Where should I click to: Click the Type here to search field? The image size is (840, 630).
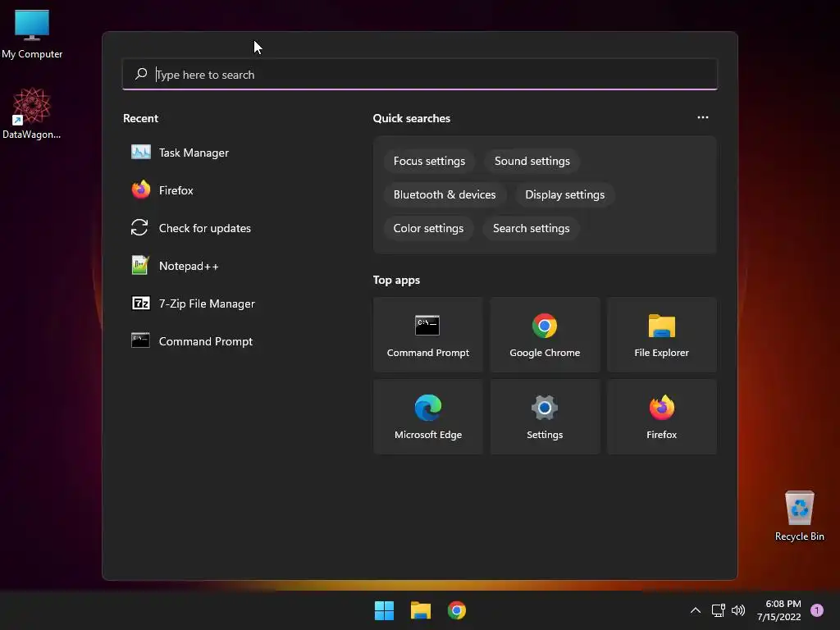(420, 74)
